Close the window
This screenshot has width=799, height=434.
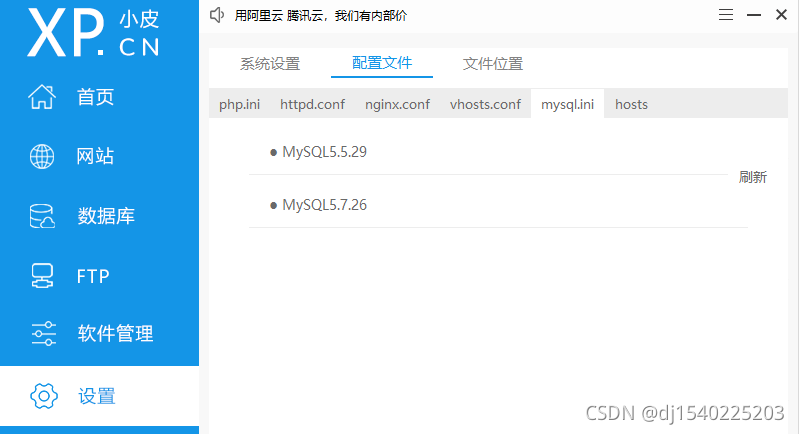coord(781,15)
